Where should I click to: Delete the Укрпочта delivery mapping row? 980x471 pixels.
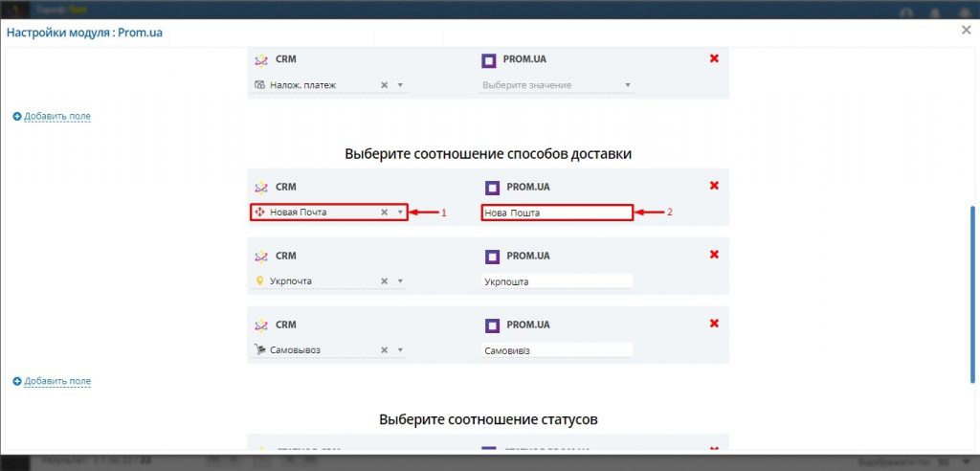[714, 255]
